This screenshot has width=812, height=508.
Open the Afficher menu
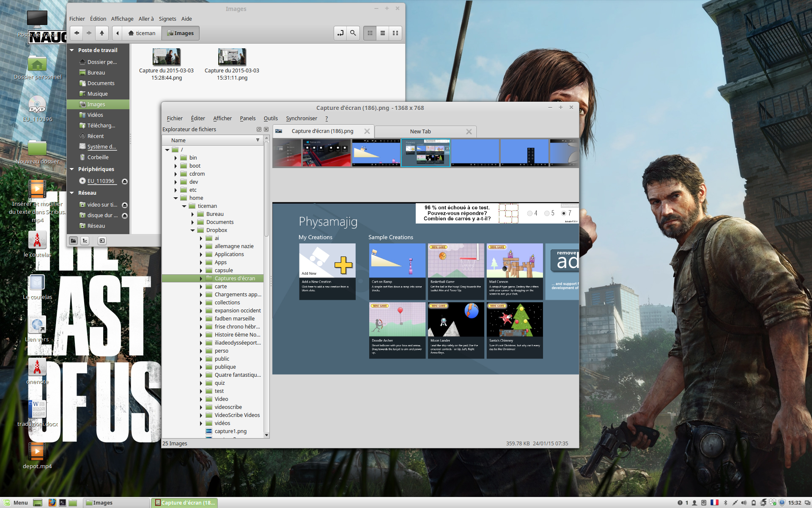click(x=222, y=119)
